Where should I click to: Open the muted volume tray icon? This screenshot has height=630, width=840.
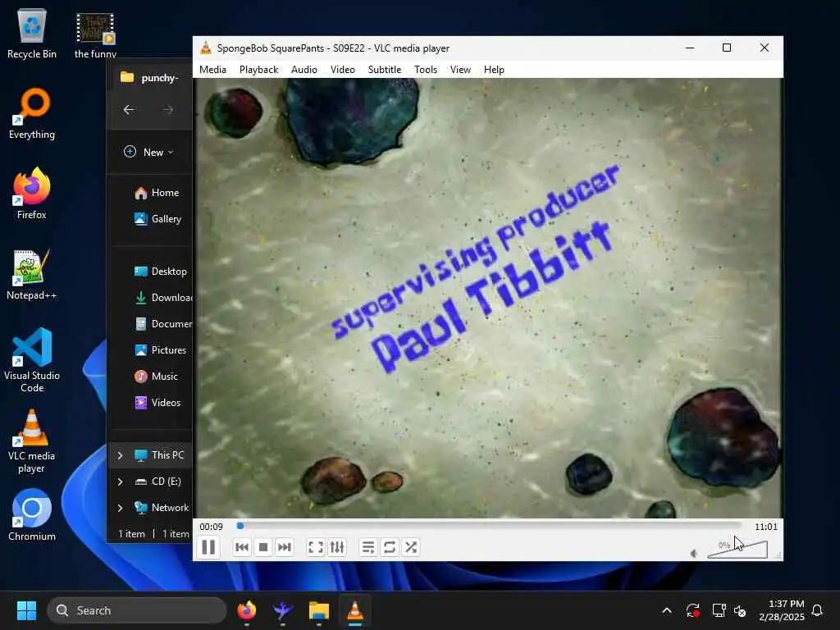pyautogui.click(x=741, y=610)
